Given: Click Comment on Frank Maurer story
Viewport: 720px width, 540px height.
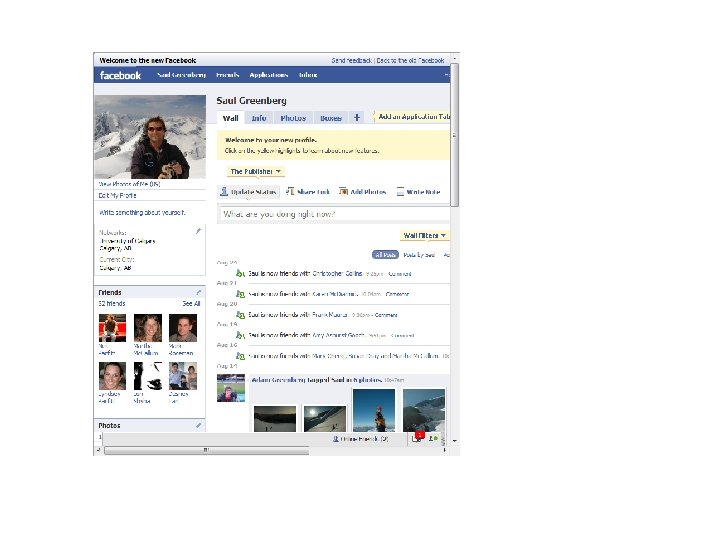Looking at the screenshot, I should 386,315.
